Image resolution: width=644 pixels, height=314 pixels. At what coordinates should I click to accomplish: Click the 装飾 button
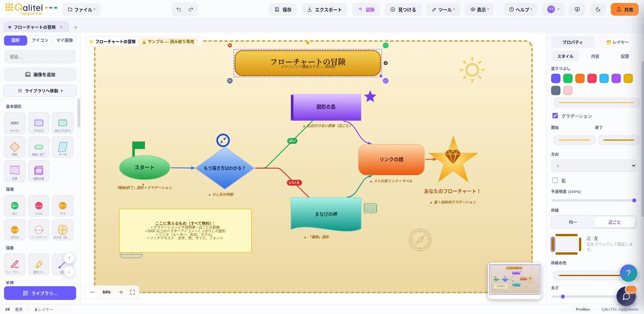(366, 9)
